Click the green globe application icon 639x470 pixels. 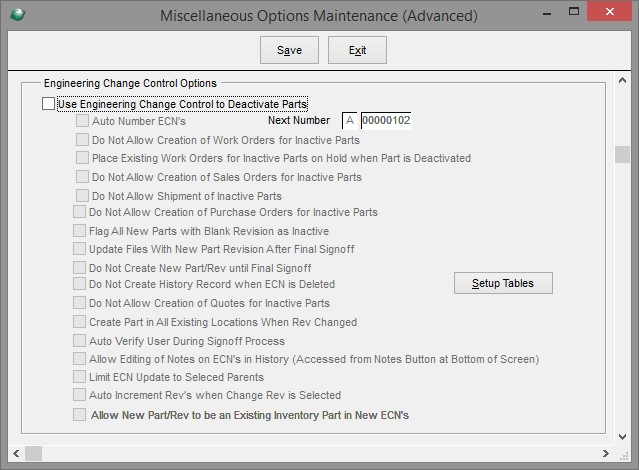[x=17, y=15]
